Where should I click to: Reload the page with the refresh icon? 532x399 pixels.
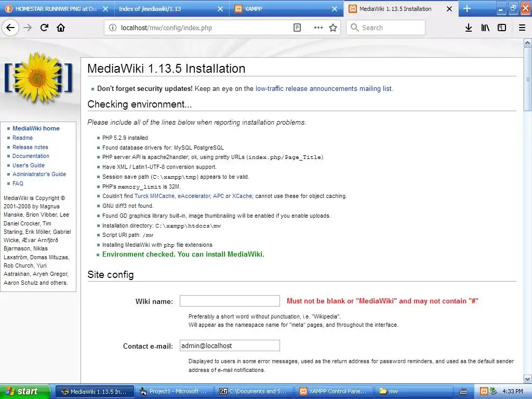click(x=44, y=28)
